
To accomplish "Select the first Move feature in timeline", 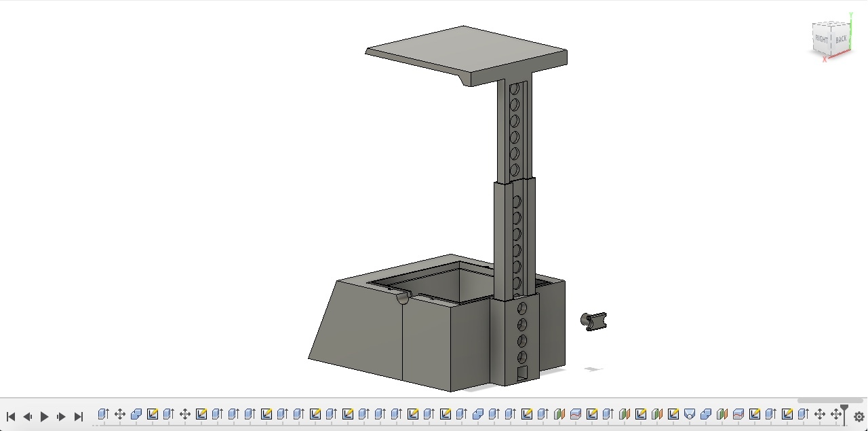I will [x=120, y=414].
